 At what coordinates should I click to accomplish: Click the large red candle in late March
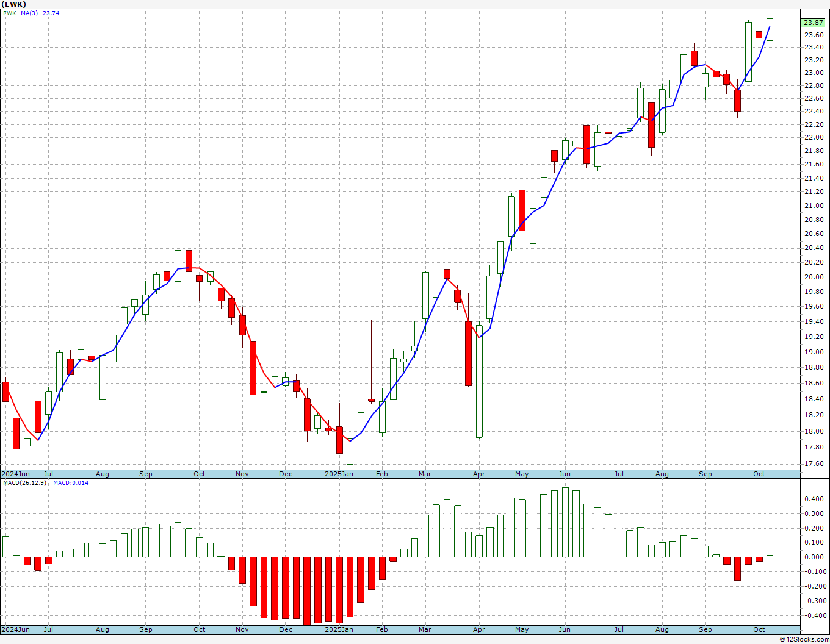(468, 354)
